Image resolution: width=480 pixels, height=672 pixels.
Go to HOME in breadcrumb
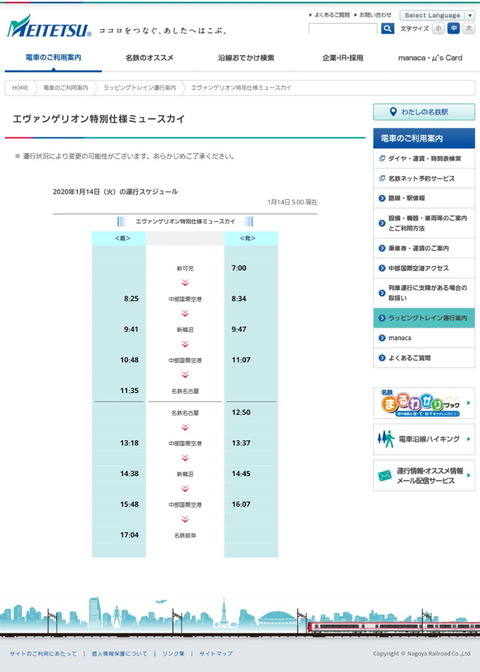coord(20,88)
